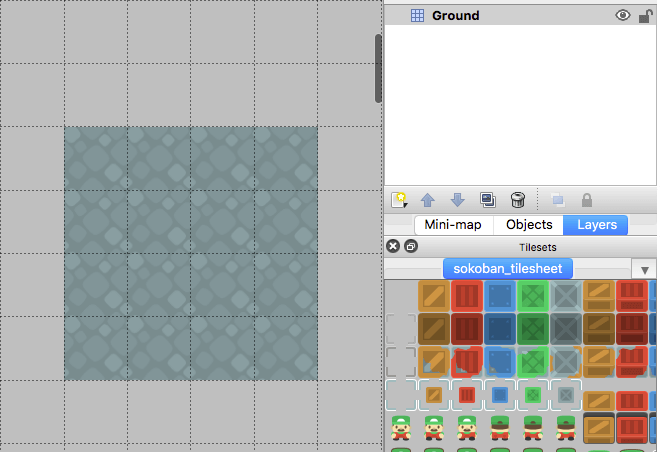Toggle lock other layers padlock icon
This screenshot has height=452, width=660.
[587, 200]
